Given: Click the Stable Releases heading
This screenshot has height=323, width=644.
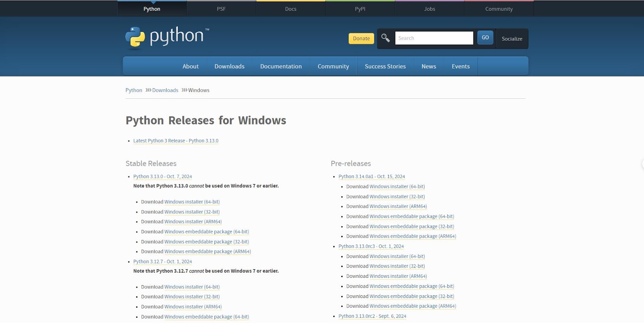Looking at the screenshot, I should pyautogui.click(x=151, y=164).
